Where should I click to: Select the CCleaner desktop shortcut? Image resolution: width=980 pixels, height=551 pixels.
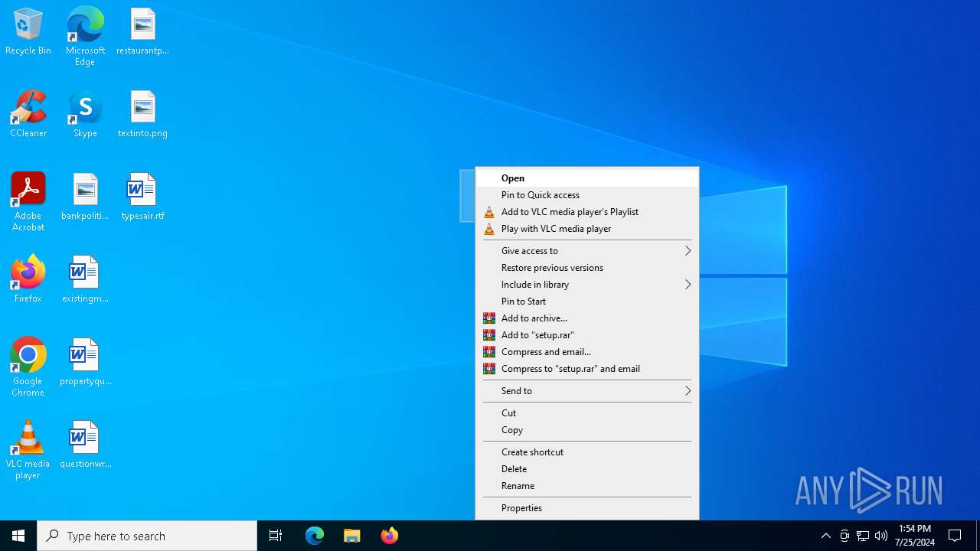pyautogui.click(x=28, y=115)
